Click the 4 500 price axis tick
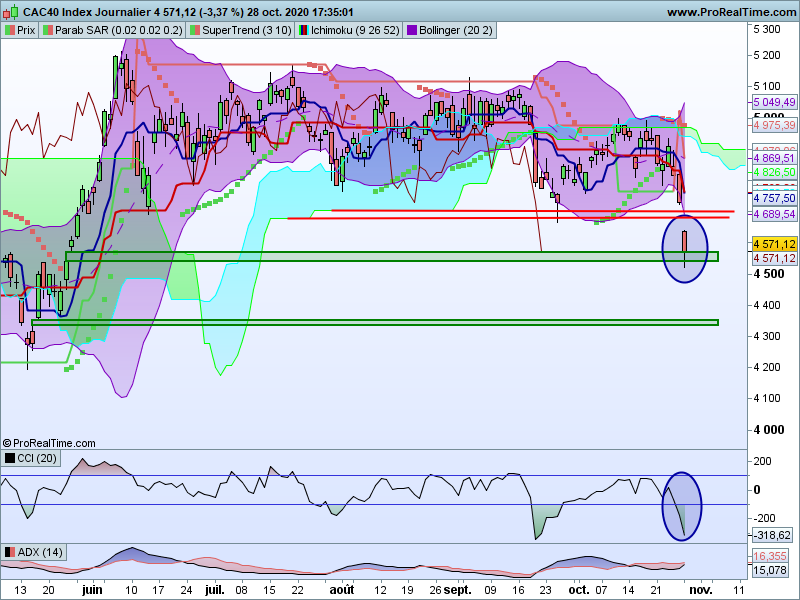This screenshot has height=600, width=800. [x=769, y=274]
